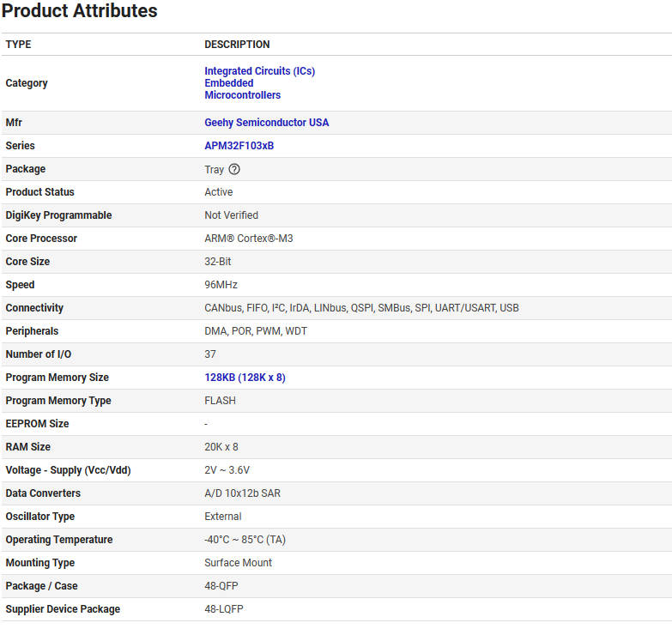The width and height of the screenshot is (672, 629).
Task: Open the Embedded category link
Action: click(228, 83)
